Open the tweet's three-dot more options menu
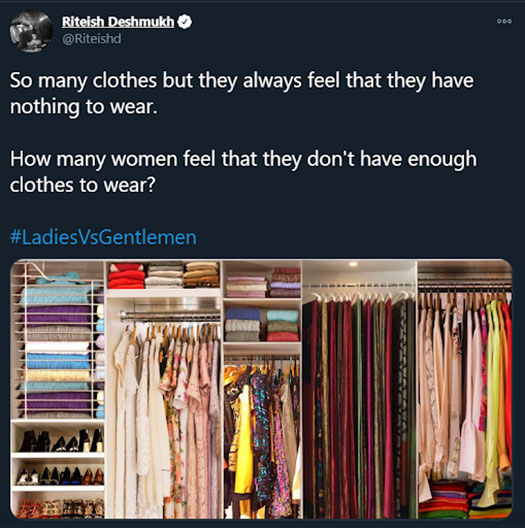The image size is (525, 528). [504, 21]
